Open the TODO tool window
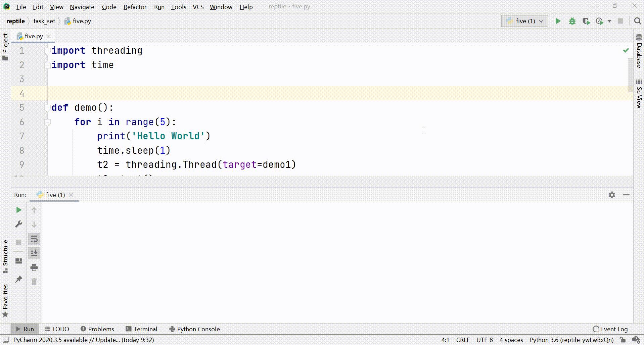644x345 pixels. (57, 329)
